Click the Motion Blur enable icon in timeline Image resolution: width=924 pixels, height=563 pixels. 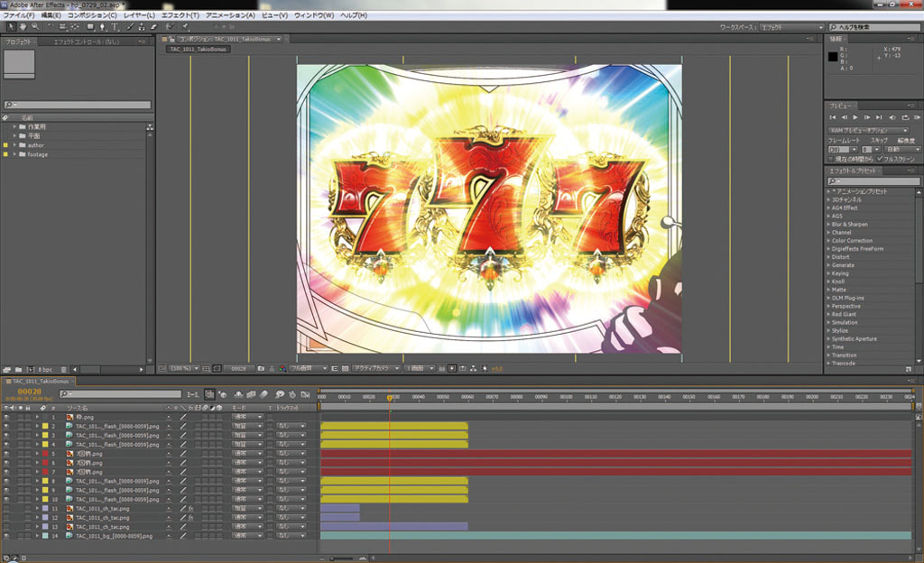(264, 394)
